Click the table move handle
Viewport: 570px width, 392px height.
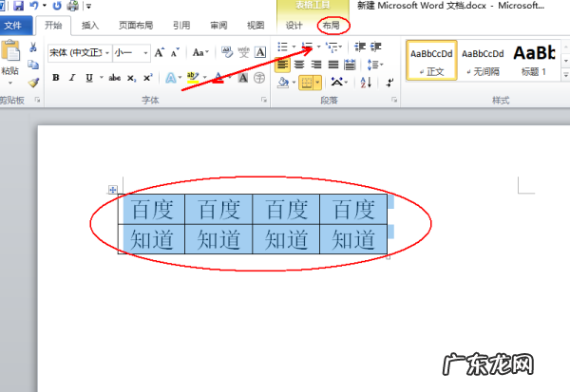pyautogui.click(x=113, y=189)
